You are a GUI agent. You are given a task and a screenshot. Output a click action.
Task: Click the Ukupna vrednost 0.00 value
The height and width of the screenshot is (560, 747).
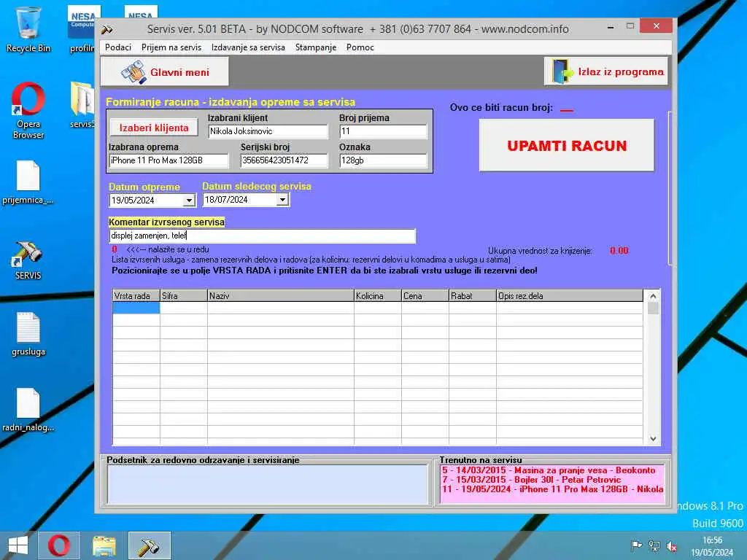pyautogui.click(x=619, y=251)
